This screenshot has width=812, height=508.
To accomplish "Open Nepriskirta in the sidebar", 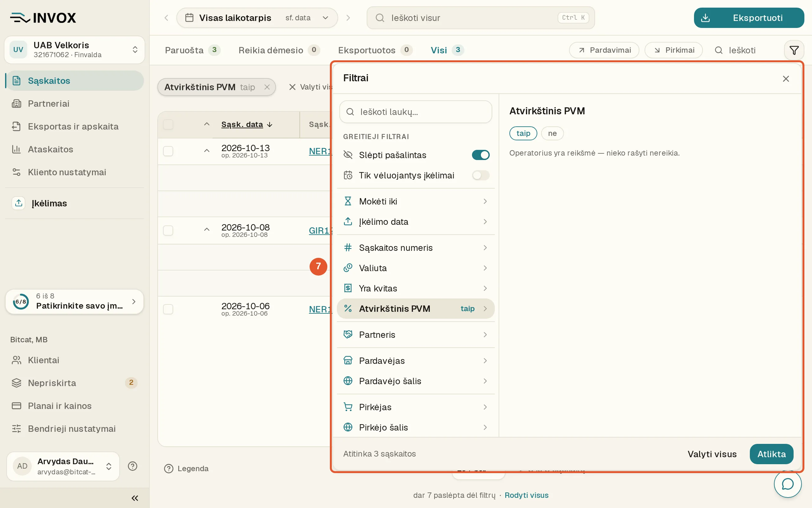I will (75, 383).
